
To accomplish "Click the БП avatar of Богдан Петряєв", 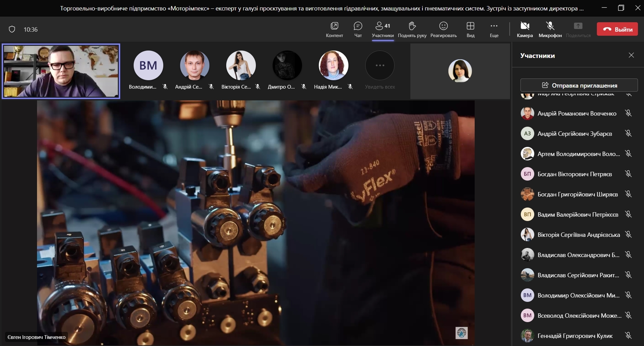I will [x=527, y=174].
